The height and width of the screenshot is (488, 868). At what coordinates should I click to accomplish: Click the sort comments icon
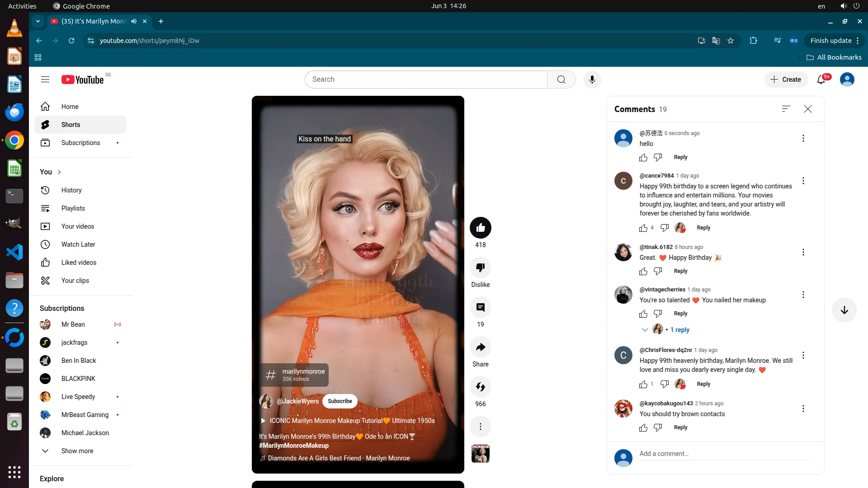(x=786, y=109)
